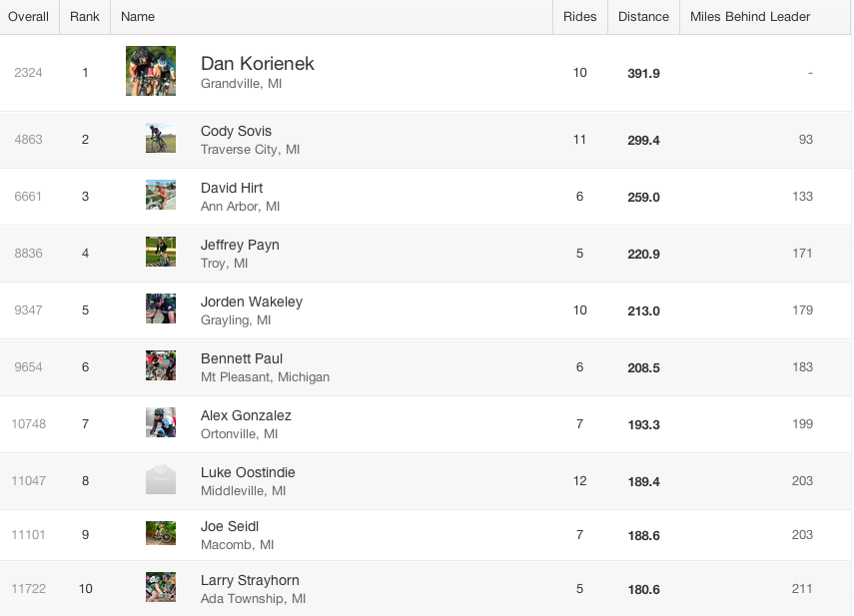Click the Rides column header
Screen dimensions: 854x616
(x=579, y=17)
